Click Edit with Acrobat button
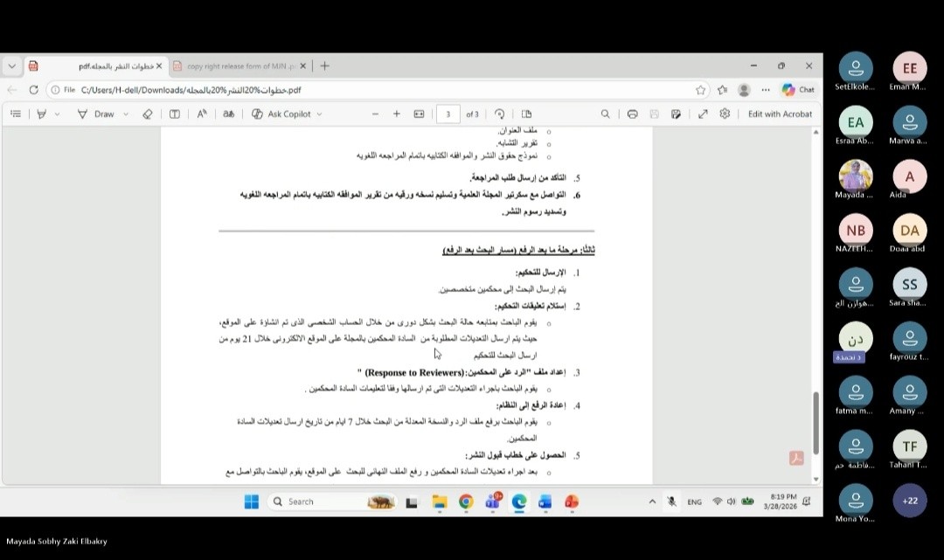This screenshot has height=560, width=944. pos(780,114)
